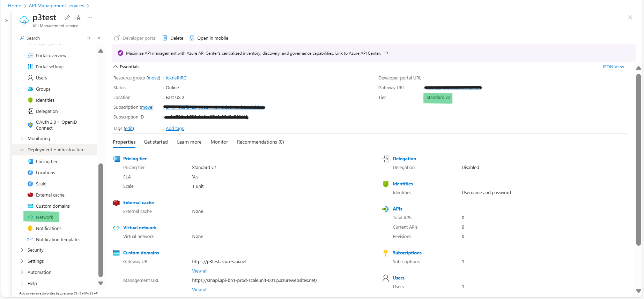The width and height of the screenshot is (644, 299).
Task: Click the Notifications bell icon in sidebar
Action: pos(30,228)
